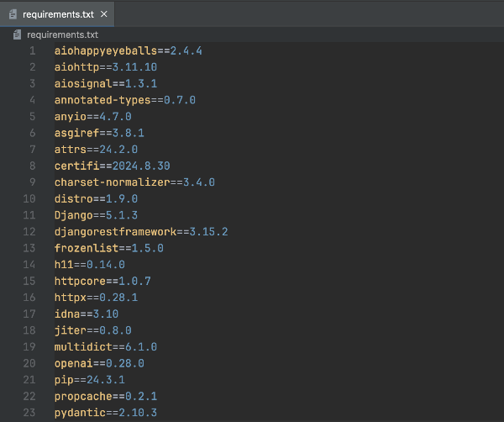Click the requirements.txt breadcrumb label
The image size is (504, 422).
62,34
